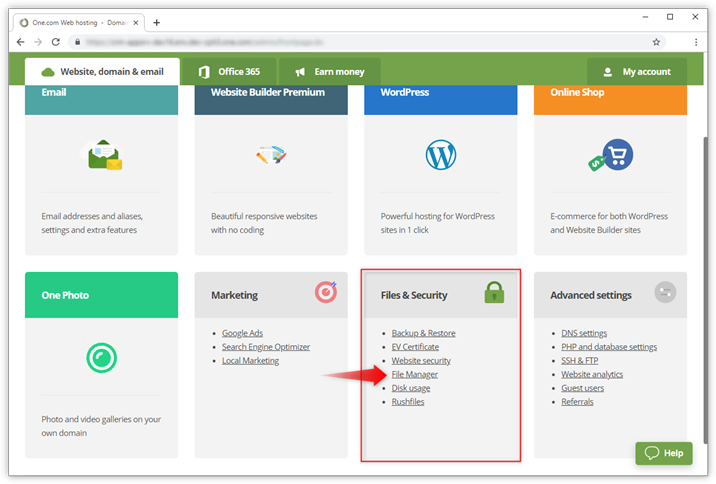Reload the page with refresh icon
Viewport: 716px width, 484px height.
(x=56, y=42)
